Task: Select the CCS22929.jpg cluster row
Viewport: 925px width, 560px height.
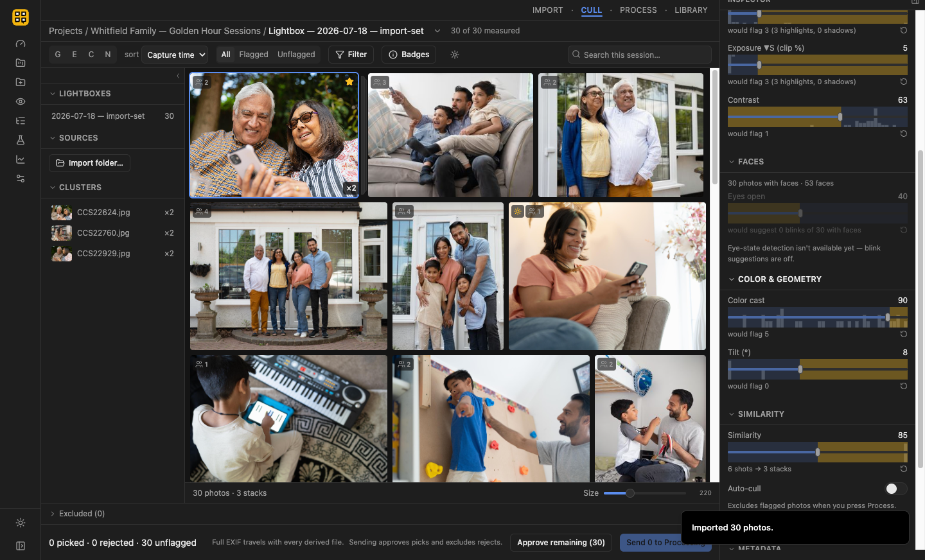Action: [112, 254]
